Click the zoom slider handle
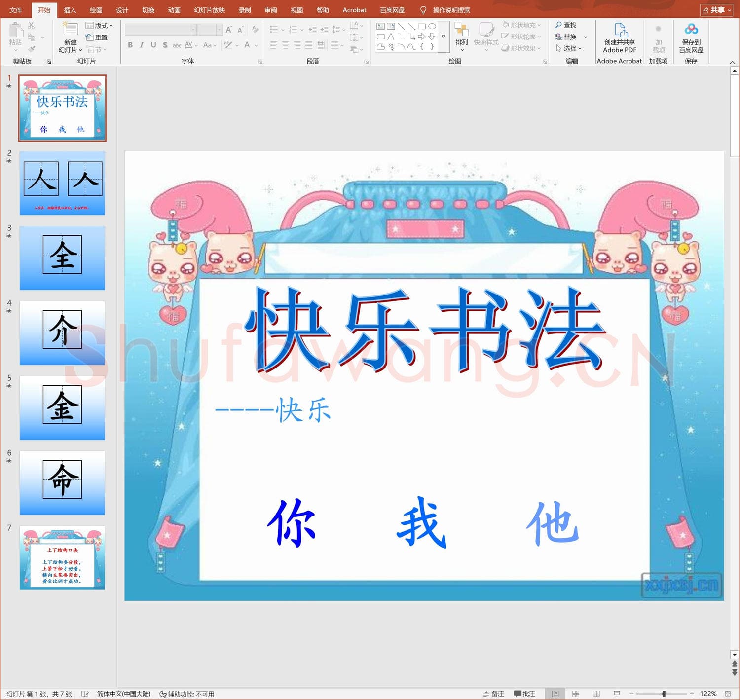The image size is (740, 700). [x=664, y=694]
